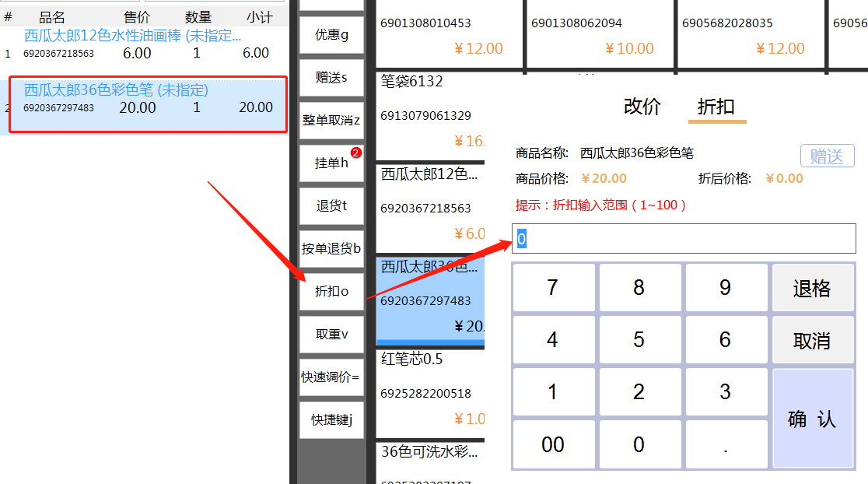Click the 折后价格 value ¥0.00
Image resolution: width=868 pixels, height=484 pixels.
coord(785,178)
